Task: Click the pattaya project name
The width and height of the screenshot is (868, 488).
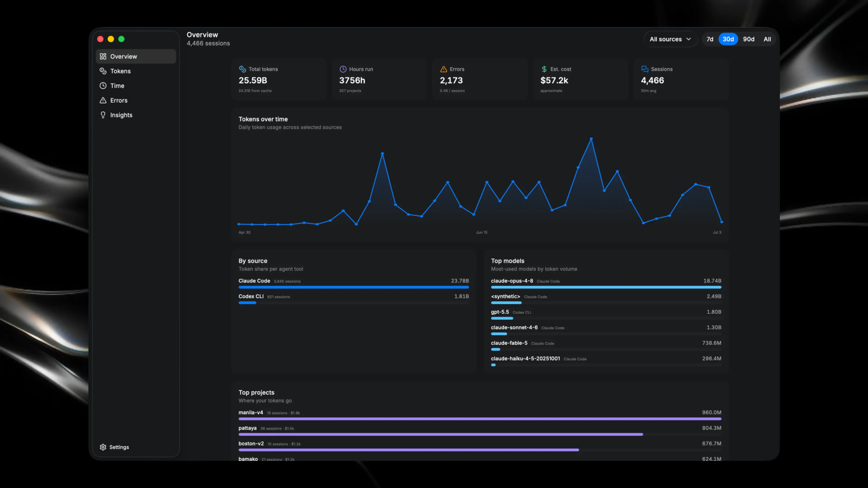Action: (x=247, y=428)
